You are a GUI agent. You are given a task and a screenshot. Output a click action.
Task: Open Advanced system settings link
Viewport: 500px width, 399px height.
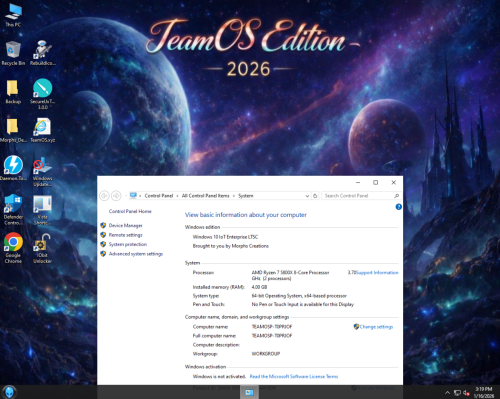pyautogui.click(x=136, y=254)
